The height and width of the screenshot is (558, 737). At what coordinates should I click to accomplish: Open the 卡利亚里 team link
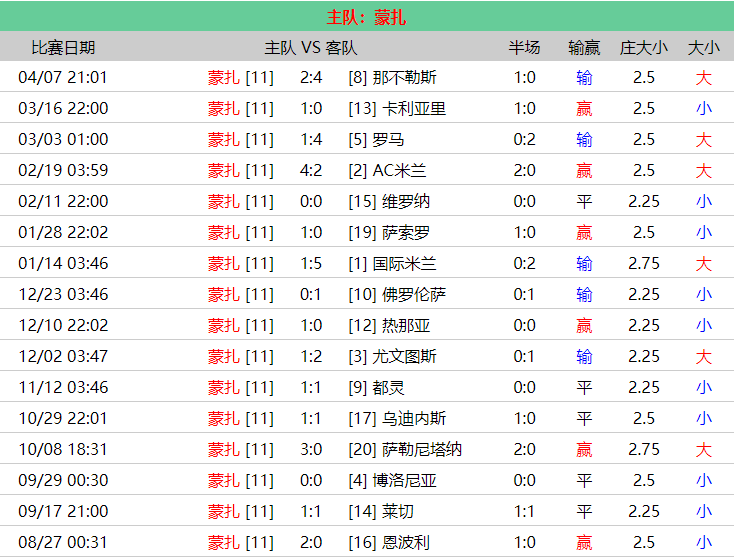[x=414, y=109]
